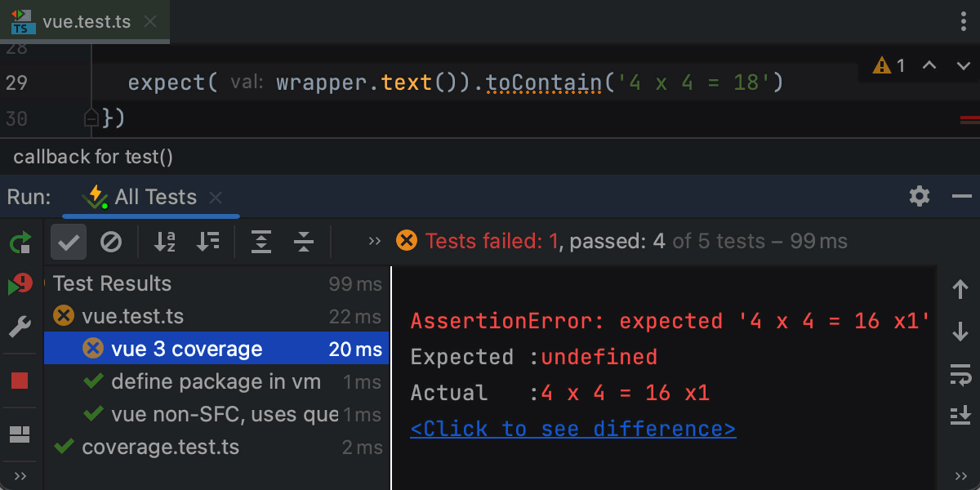Image resolution: width=980 pixels, height=490 pixels.
Task: Toggle soft-wrap in the test output console
Action: pos(960,376)
